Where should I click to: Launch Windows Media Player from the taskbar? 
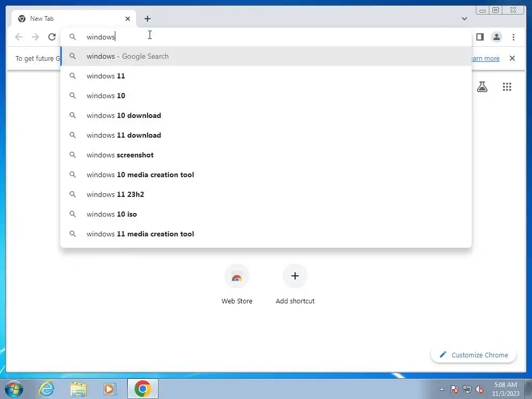coord(110,389)
